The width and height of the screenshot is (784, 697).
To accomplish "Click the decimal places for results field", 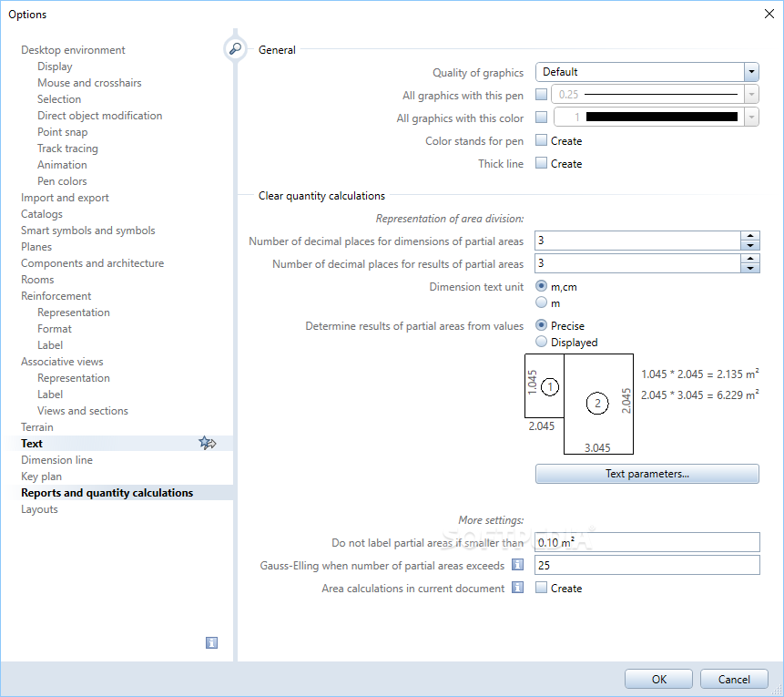I will tap(637, 263).
